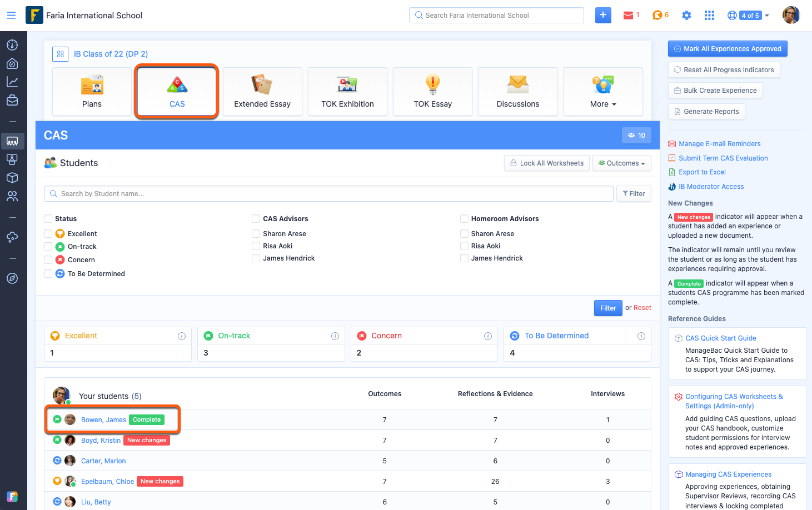Open student Bowen, James
Viewport: 812px width, 510px height.
coord(103,420)
